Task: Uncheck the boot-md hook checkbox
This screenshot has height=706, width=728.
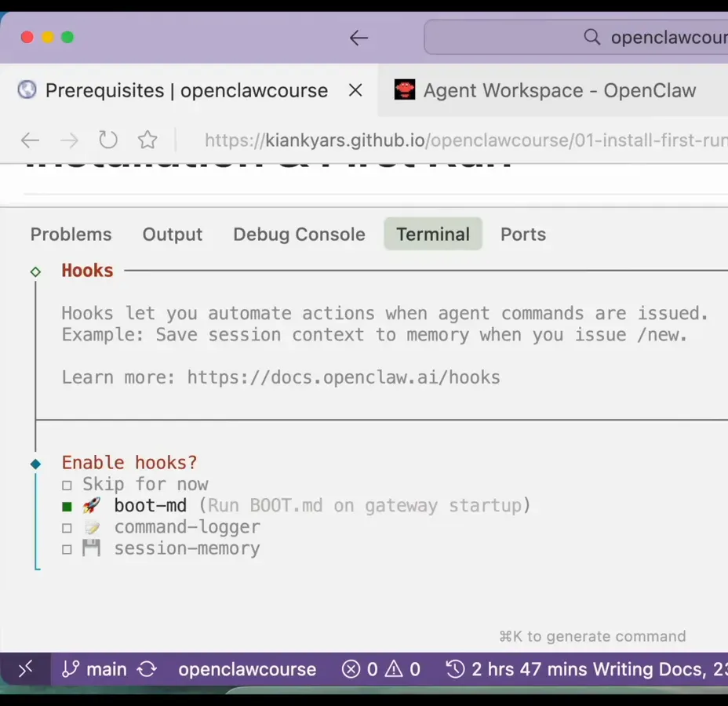Action: pos(67,507)
